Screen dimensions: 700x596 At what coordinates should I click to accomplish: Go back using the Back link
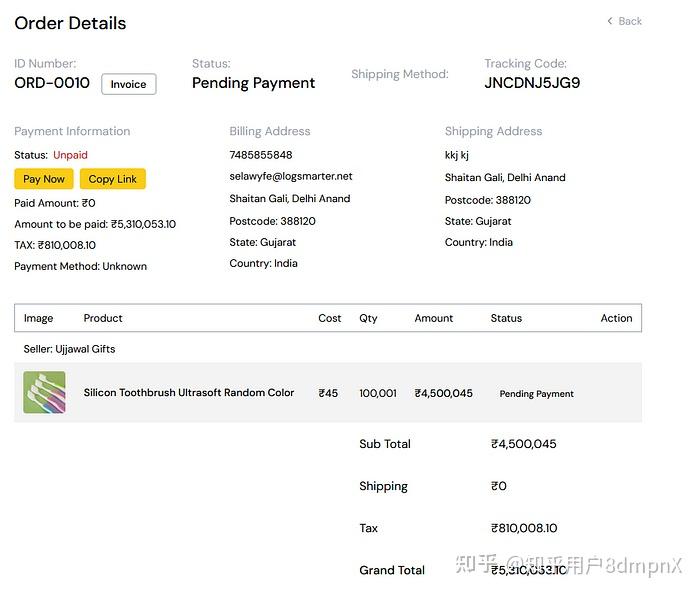[x=624, y=21]
